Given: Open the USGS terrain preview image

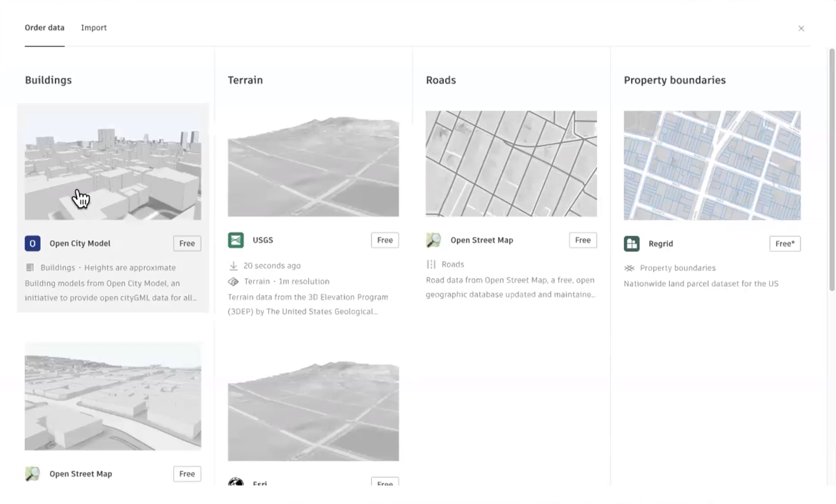Looking at the screenshot, I should [313, 164].
